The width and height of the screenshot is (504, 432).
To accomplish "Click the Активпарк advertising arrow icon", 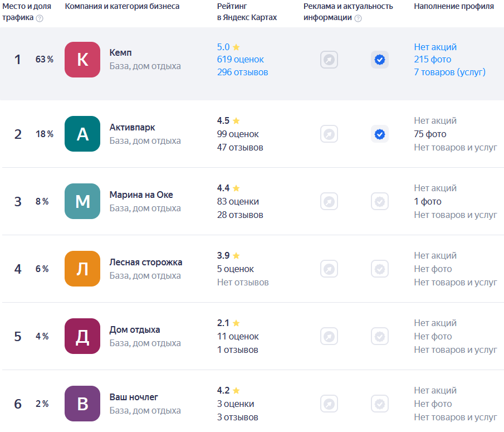I will 329,134.
